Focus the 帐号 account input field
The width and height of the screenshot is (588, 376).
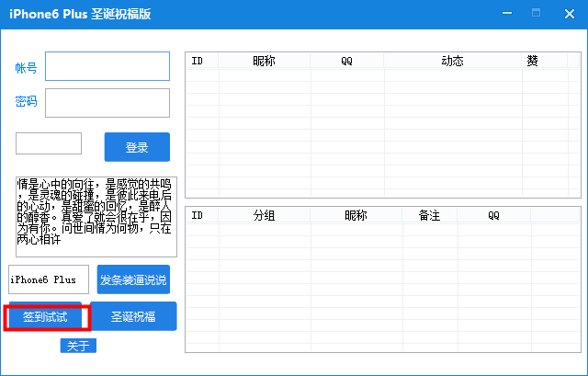[x=107, y=66]
